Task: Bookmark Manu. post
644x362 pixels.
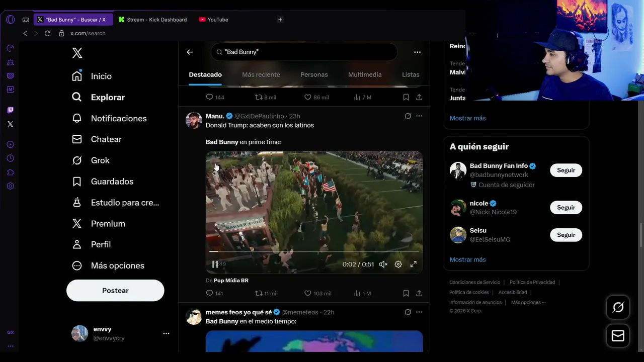Action: pos(406,293)
